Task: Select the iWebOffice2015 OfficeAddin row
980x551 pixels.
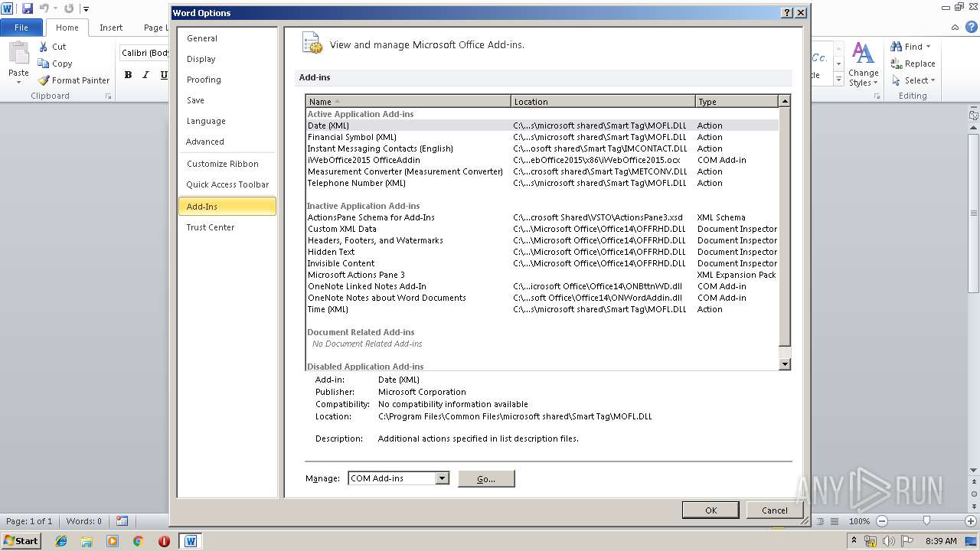Action: tap(542, 160)
